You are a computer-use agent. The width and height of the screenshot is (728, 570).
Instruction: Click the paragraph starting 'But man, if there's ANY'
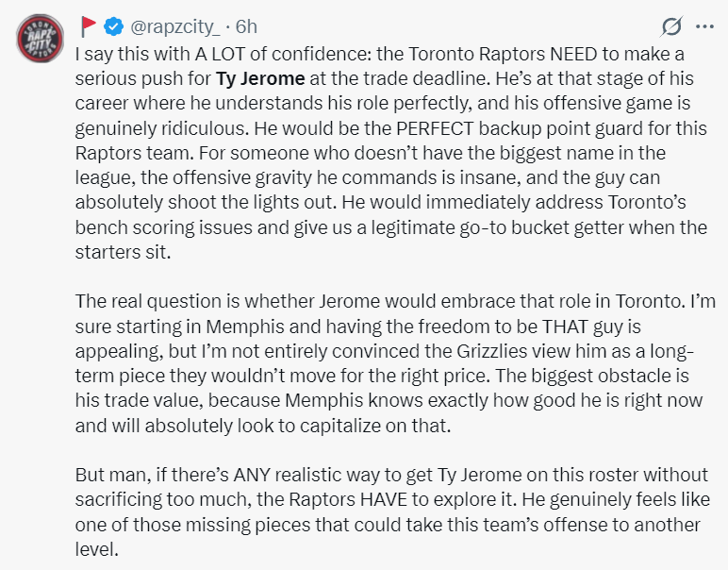[x=392, y=511]
